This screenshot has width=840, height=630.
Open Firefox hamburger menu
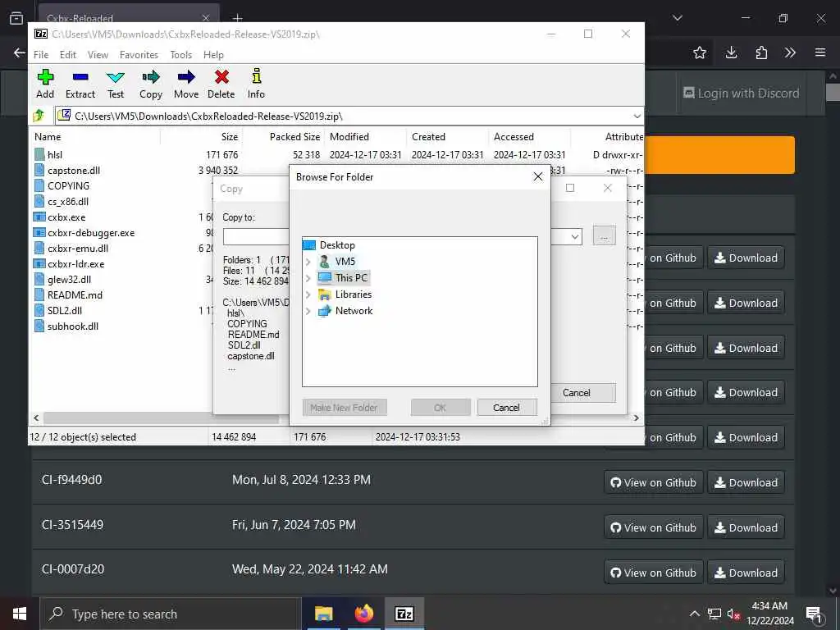point(820,52)
